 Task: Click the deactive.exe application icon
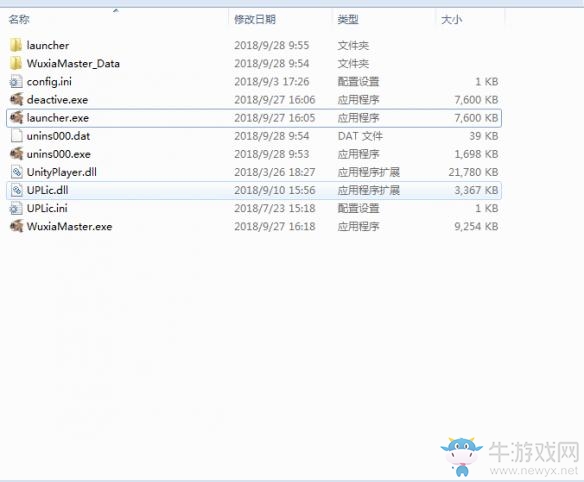pos(16,99)
